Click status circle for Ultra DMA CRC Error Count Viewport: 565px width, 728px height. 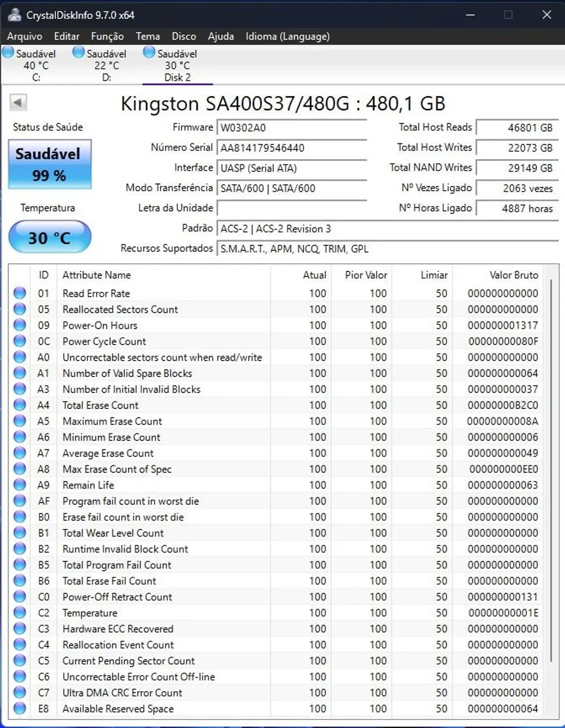point(20,693)
